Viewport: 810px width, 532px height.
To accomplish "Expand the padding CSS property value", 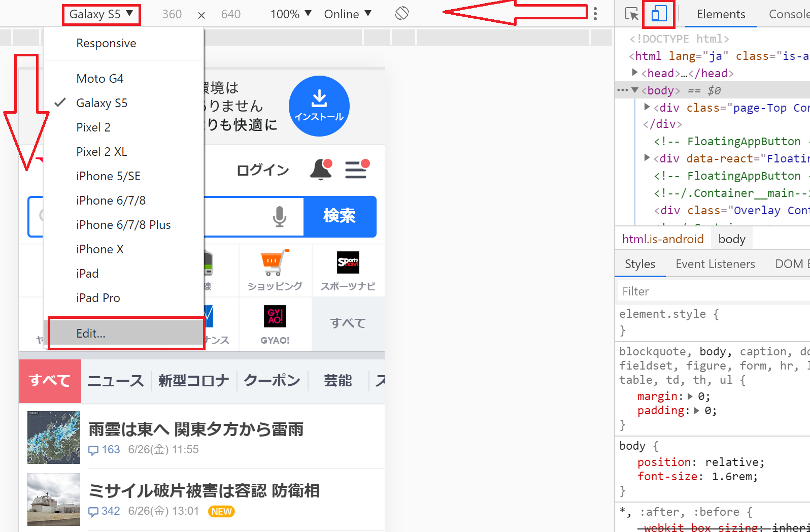I will coord(697,411).
